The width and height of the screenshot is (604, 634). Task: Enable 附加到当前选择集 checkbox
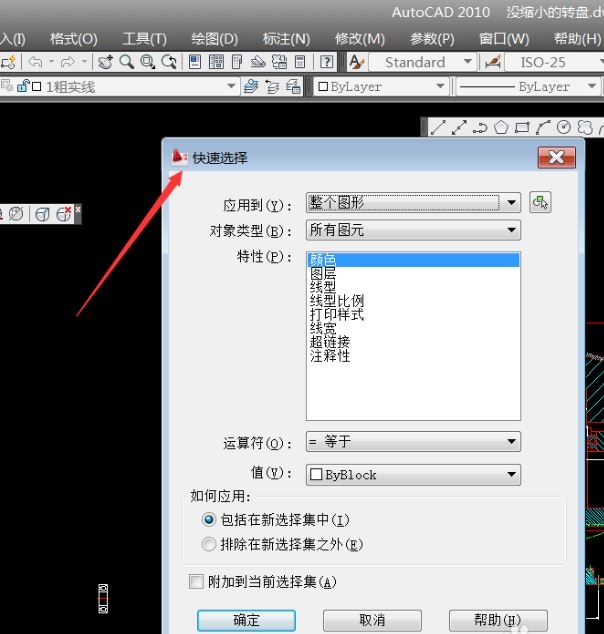(x=196, y=581)
